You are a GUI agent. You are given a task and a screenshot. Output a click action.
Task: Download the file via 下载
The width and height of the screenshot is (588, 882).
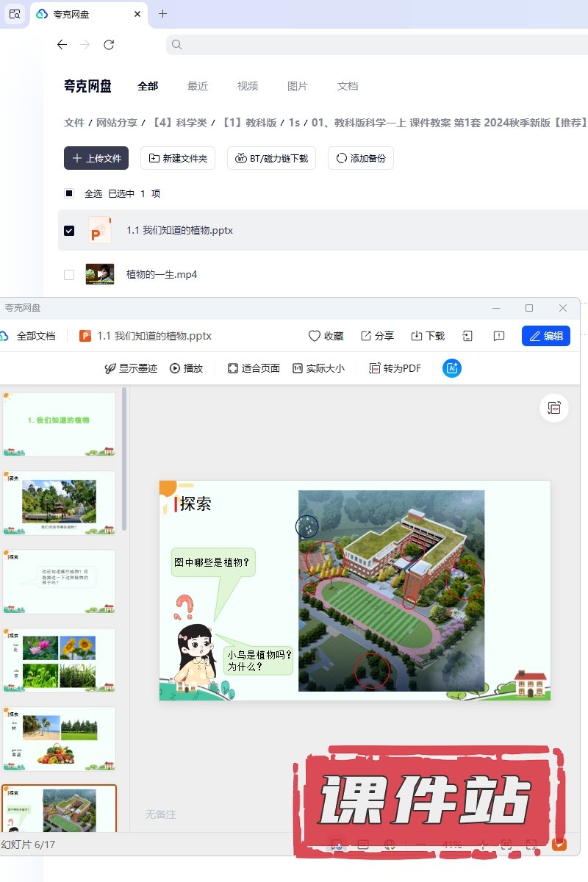pyautogui.click(x=427, y=336)
